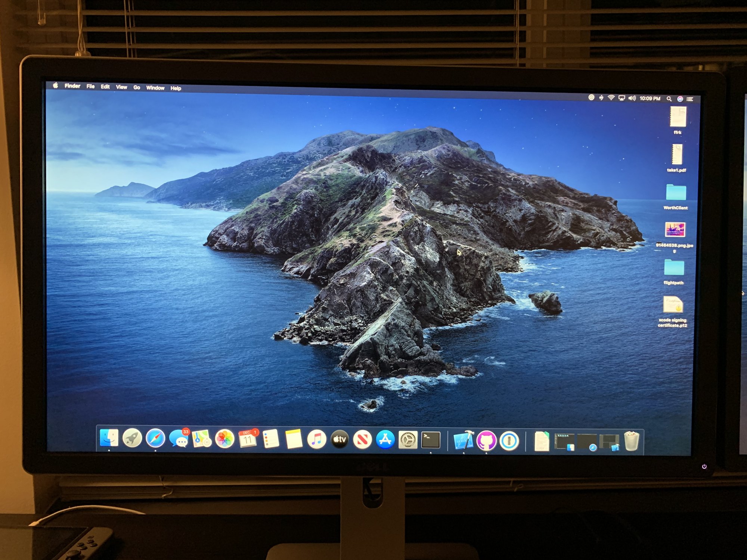Show Notification Center from the menu bar

point(690,99)
